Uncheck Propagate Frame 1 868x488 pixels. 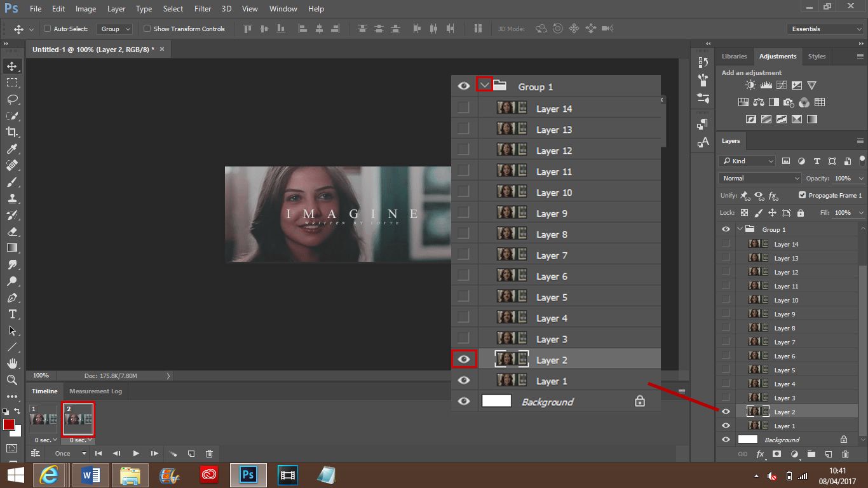pos(802,196)
